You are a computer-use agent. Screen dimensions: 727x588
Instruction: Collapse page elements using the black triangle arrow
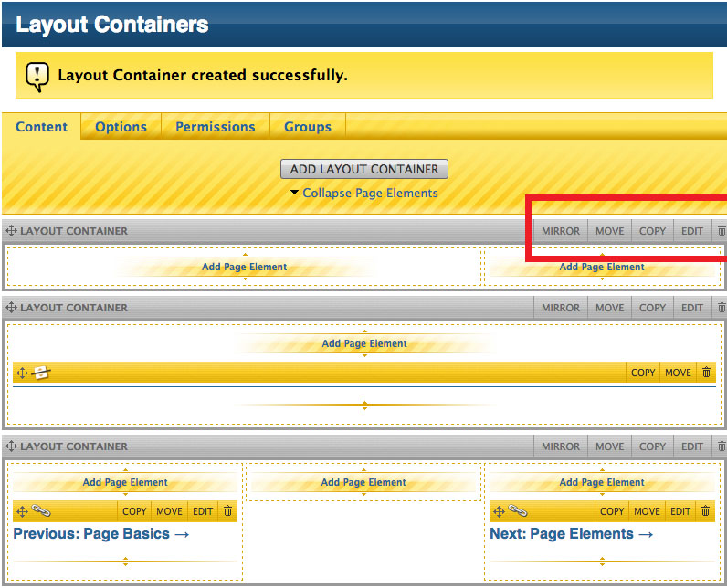point(294,193)
